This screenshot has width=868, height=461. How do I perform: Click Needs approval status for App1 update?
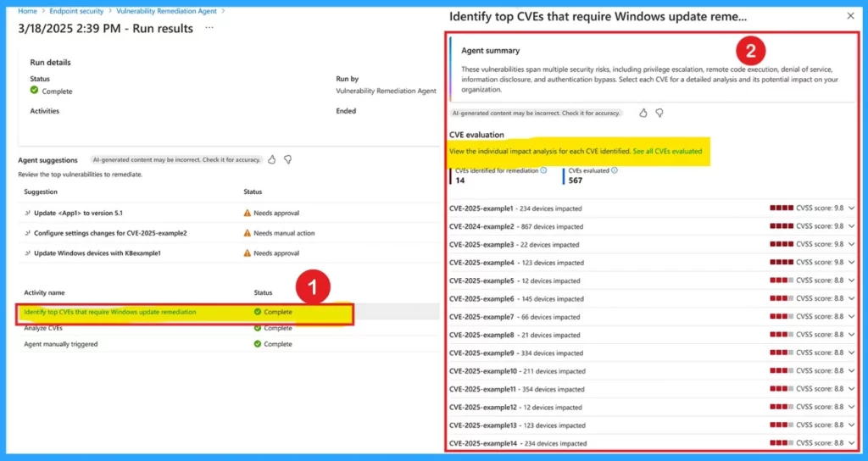pyautogui.click(x=276, y=213)
